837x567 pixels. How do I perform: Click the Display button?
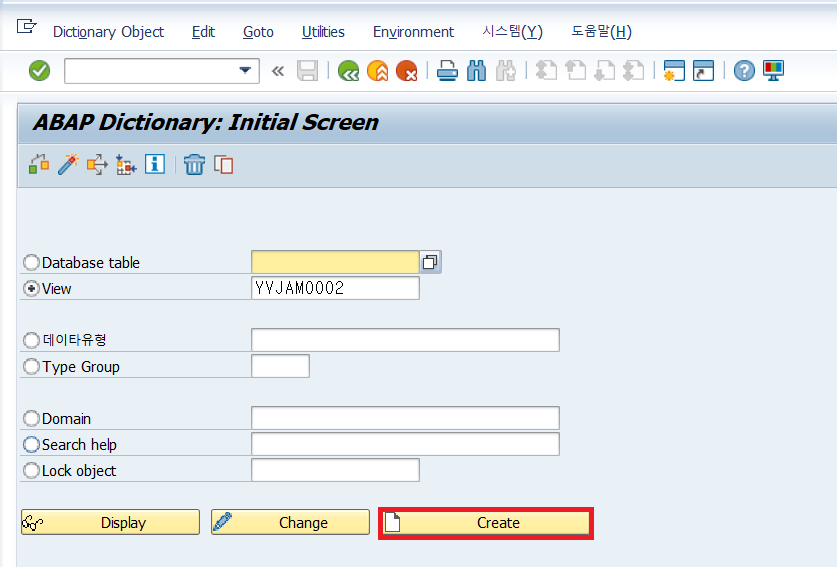[x=110, y=522]
